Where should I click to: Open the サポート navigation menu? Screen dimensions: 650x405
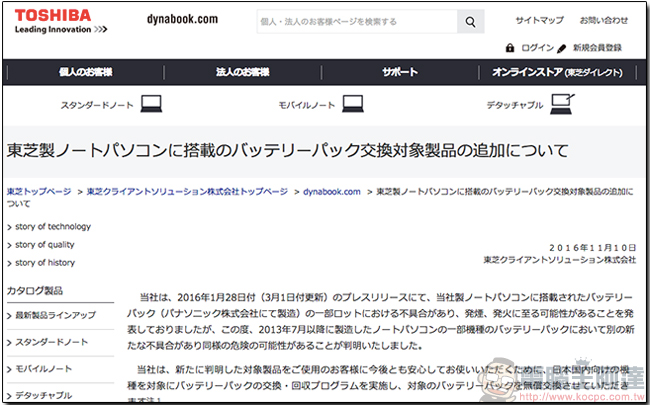[400, 72]
